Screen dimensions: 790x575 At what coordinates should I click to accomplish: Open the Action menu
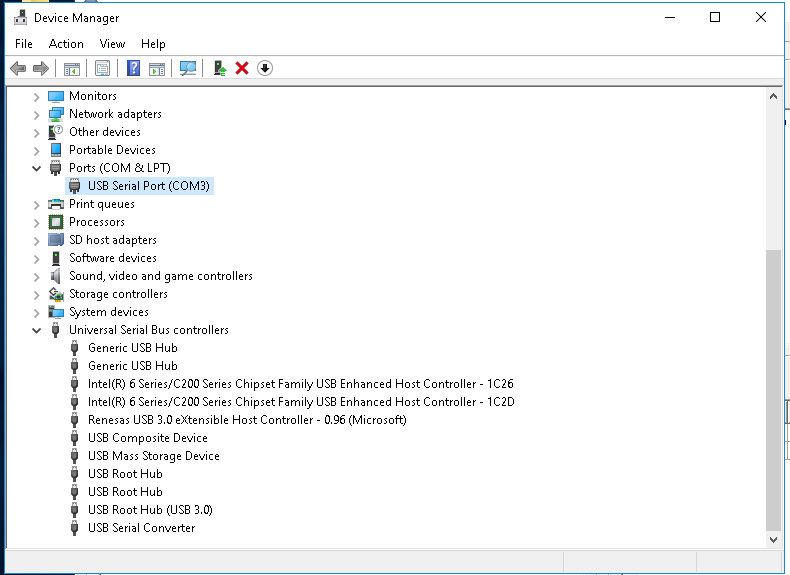tap(66, 44)
